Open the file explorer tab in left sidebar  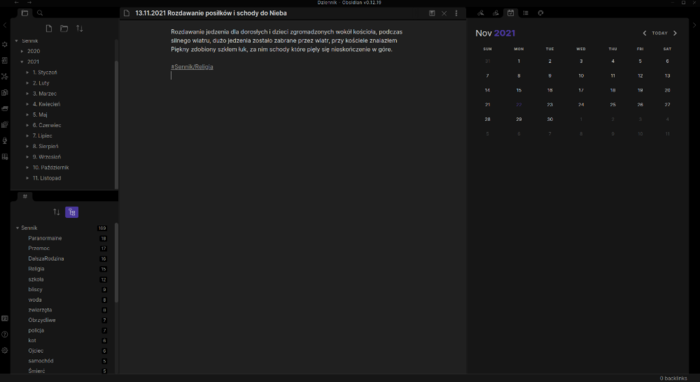click(x=25, y=13)
